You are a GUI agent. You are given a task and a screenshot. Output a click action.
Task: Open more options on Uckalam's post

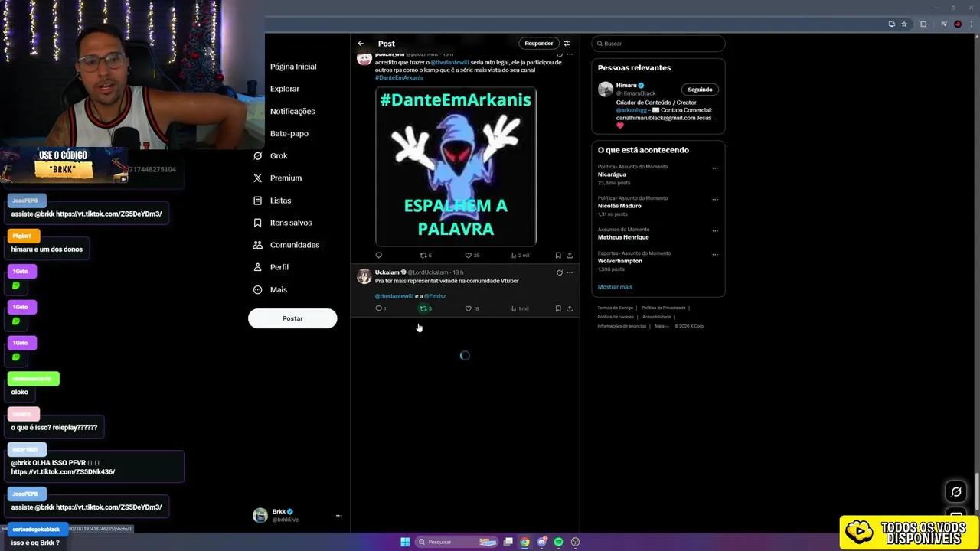tap(570, 272)
